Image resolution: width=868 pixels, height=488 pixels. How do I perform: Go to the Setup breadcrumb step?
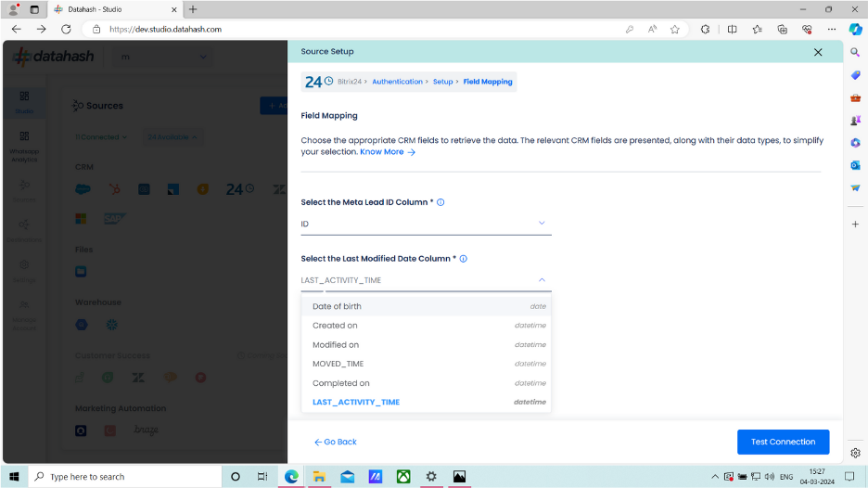(x=442, y=82)
